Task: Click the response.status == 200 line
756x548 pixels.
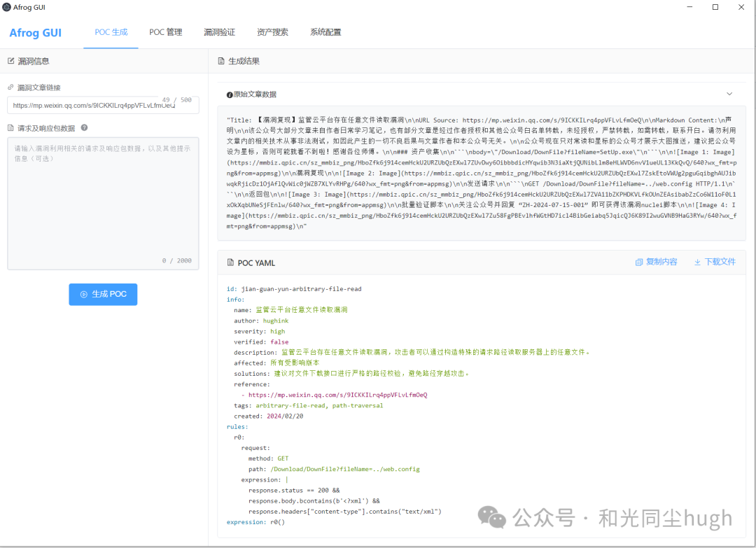Action: pos(294,490)
